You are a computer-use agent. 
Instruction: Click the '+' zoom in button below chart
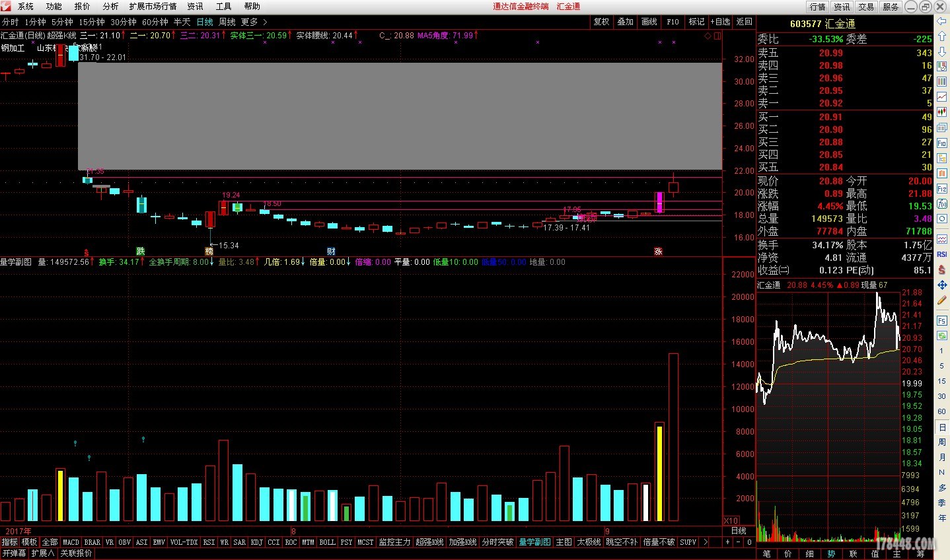(727, 542)
